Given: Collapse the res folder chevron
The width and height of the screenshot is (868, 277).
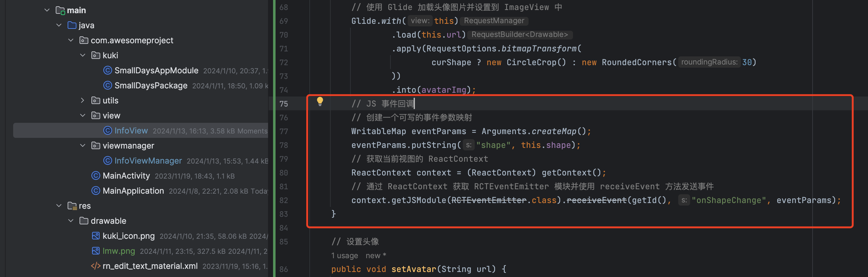Looking at the screenshot, I should [x=59, y=206].
